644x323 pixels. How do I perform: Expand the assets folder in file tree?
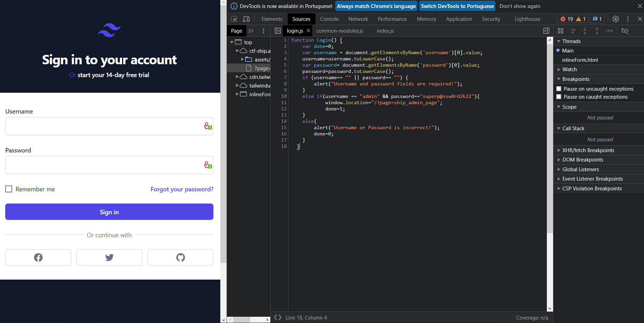242,59
